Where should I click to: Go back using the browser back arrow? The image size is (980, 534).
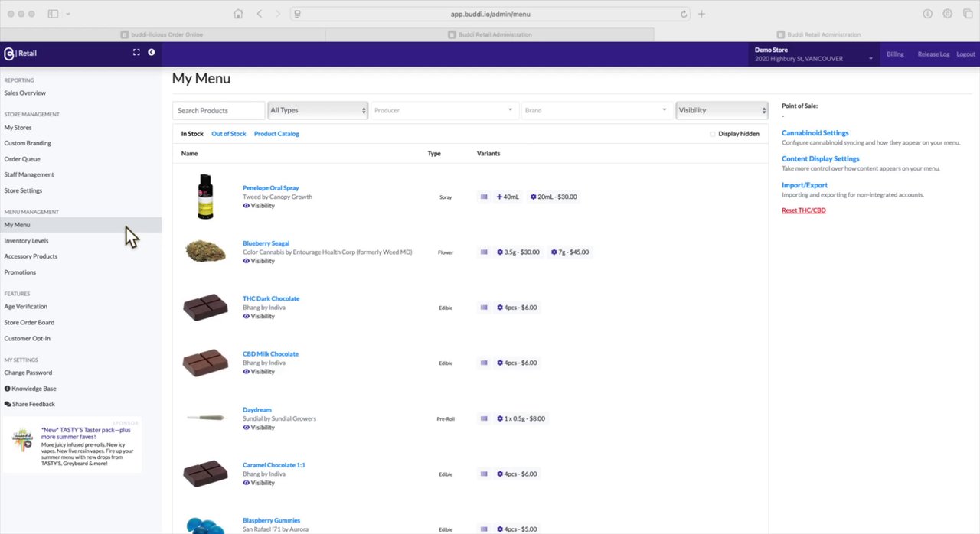click(260, 14)
